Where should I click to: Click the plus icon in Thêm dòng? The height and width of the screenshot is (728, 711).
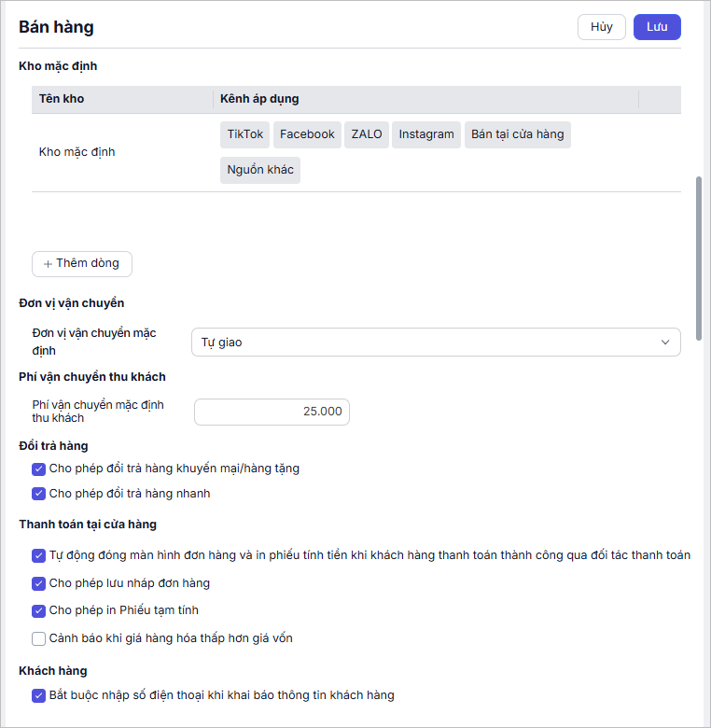[x=48, y=264]
